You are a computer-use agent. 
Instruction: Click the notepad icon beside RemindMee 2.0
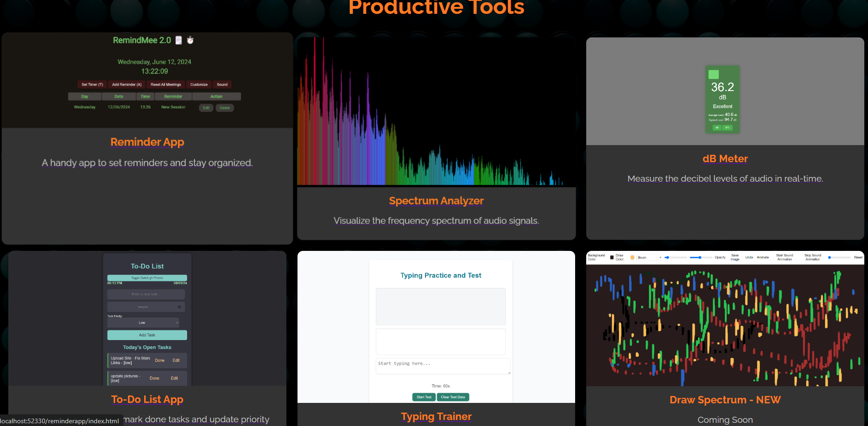coord(179,41)
